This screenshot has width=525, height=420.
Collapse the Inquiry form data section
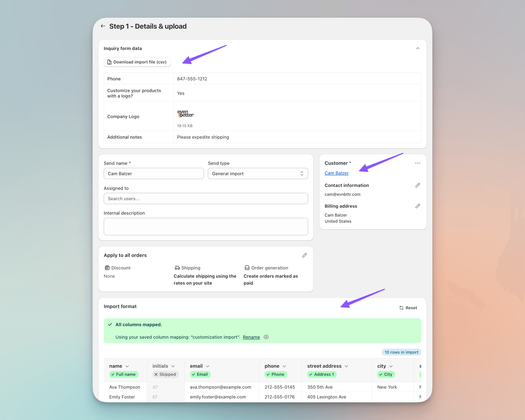coord(418,48)
